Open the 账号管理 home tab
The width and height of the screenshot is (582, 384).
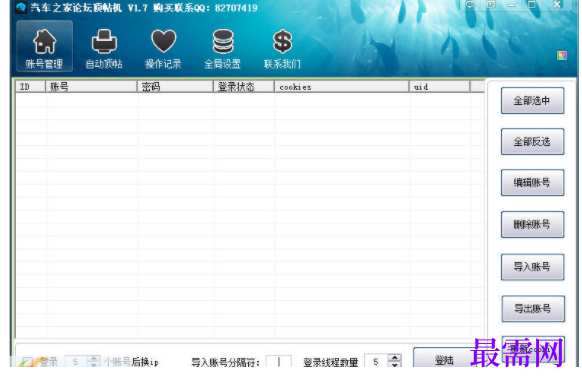point(45,46)
